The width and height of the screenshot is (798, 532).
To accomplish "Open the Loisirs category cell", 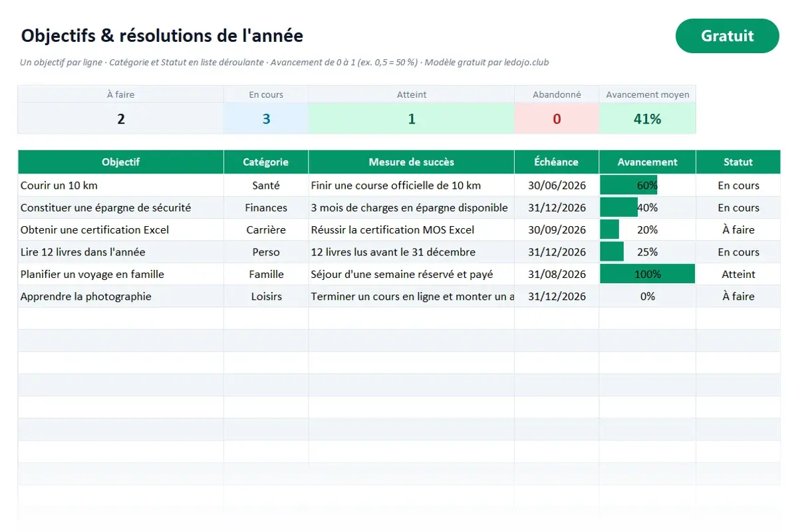I will pos(266,296).
